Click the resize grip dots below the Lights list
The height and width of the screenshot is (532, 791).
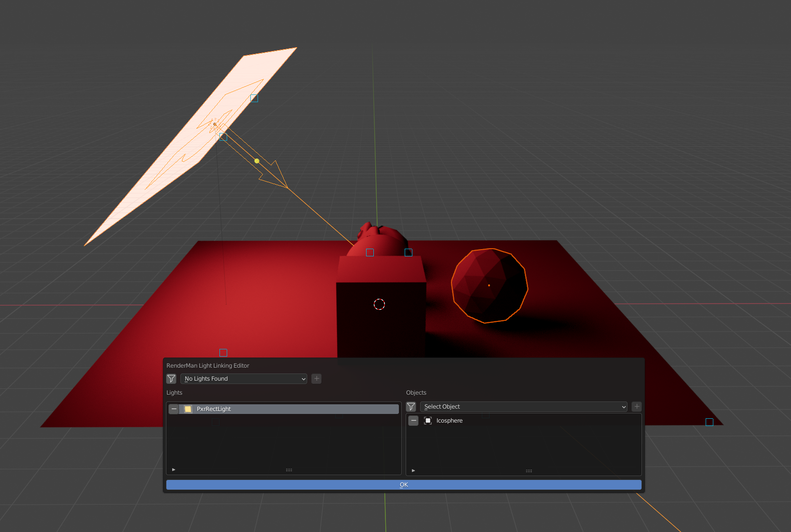point(288,469)
